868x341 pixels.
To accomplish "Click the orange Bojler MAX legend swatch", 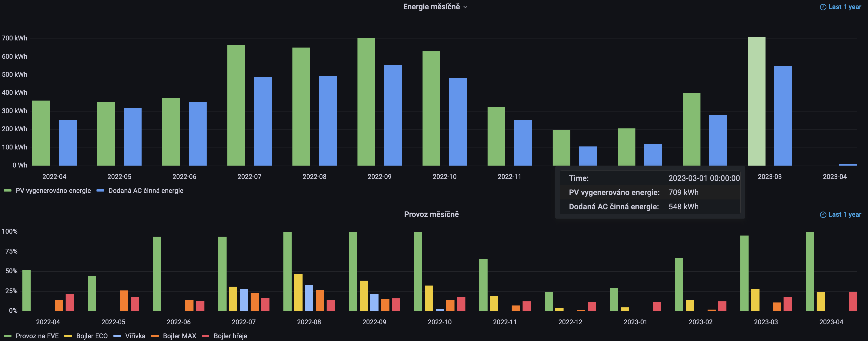I will [x=155, y=336].
